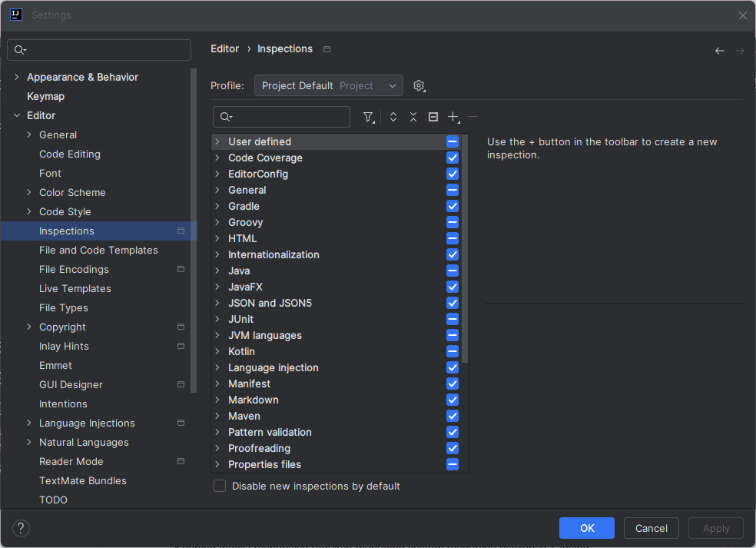Toggle the User defined inspections checkbox
The width and height of the screenshot is (756, 548).
[x=453, y=141]
